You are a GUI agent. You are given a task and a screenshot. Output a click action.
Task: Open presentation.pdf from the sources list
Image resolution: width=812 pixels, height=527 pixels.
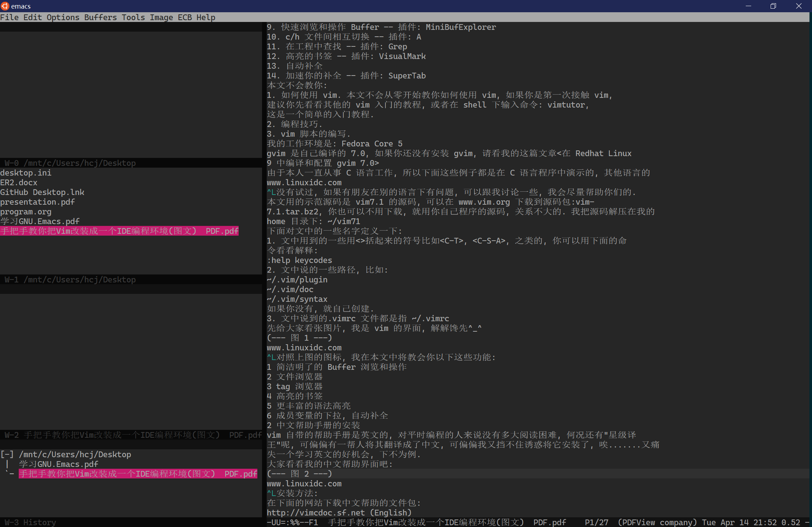37,202
